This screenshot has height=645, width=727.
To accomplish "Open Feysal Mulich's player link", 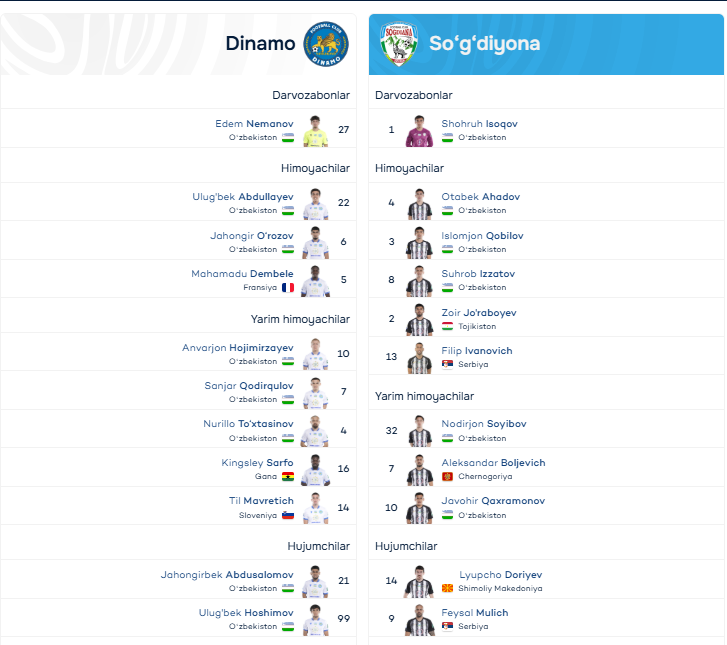I will 477,613.
